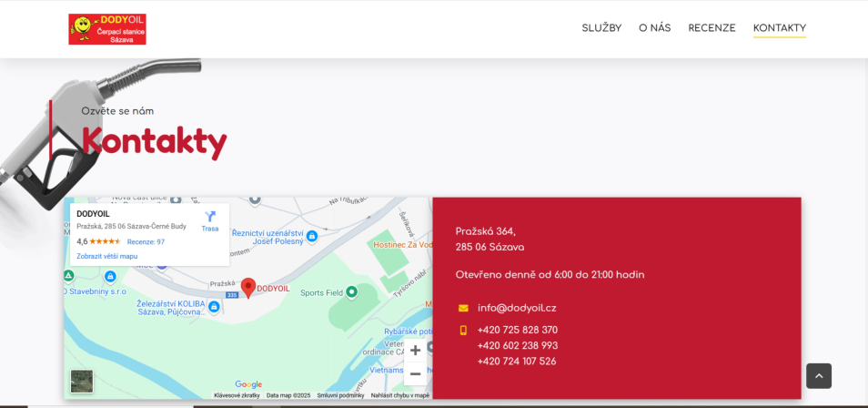Open the SLUŽBY menu item
The width and height of the screenshot is (868, 408).
pyautogui.click(x=601, y=28)
